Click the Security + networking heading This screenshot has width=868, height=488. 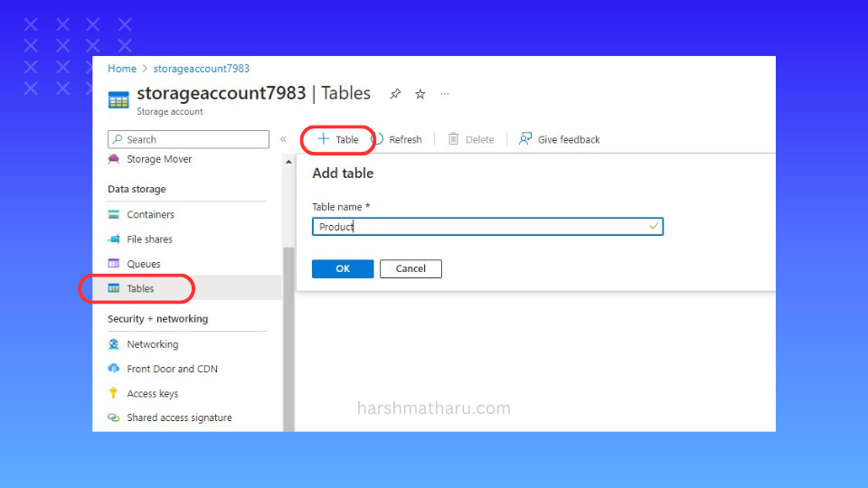[x=157, y=319]
